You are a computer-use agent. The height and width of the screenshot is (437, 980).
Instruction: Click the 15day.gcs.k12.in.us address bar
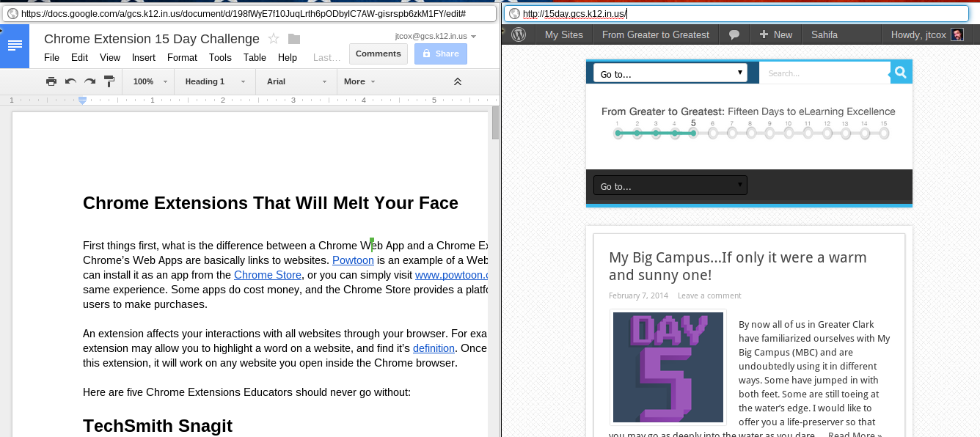click(737, 13)
